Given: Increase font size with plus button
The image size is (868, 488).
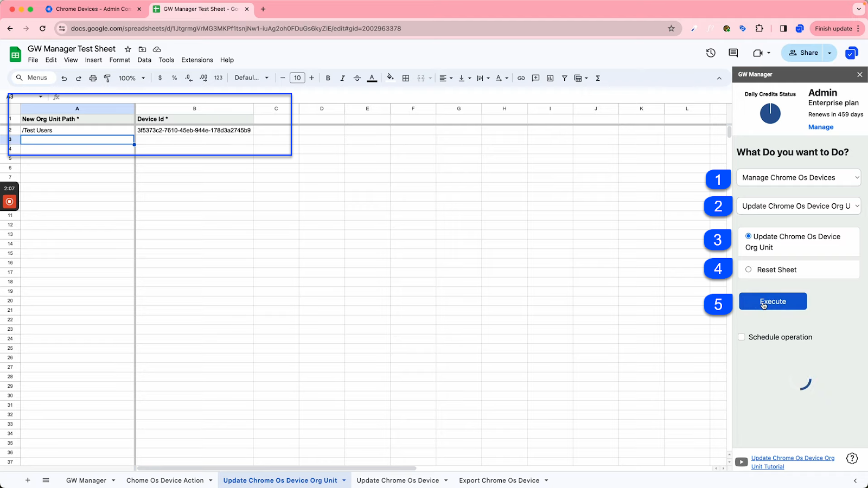Looking at the screenshot, I should (311, 78).
